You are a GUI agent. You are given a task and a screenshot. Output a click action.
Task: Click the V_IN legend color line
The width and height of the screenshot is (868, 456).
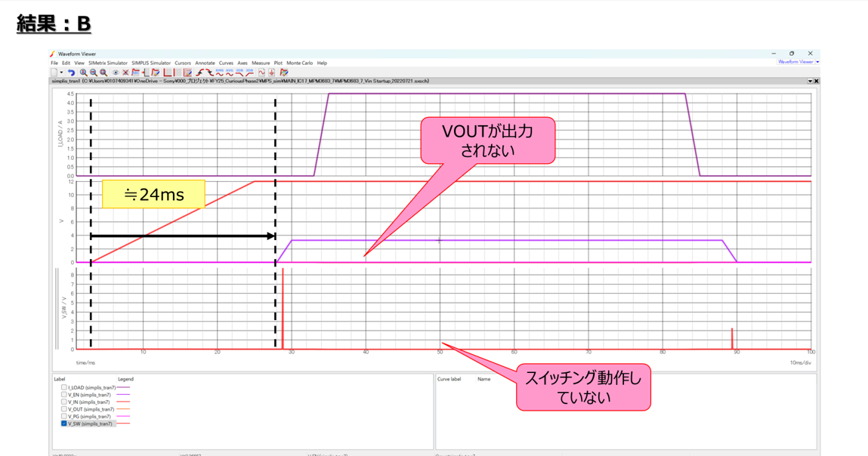pos(123,402)
